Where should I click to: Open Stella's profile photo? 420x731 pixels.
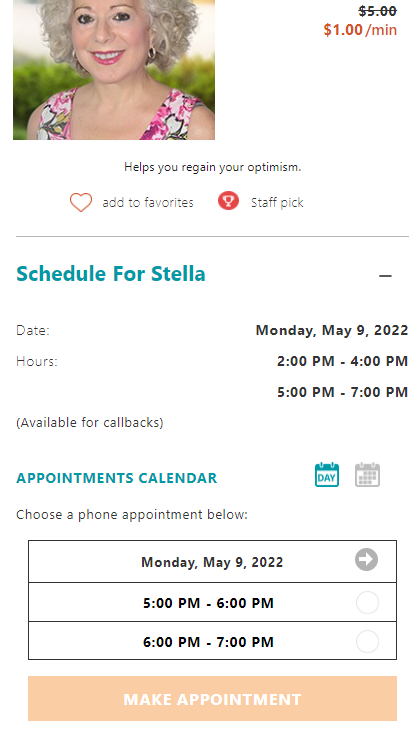coord(114,70)
